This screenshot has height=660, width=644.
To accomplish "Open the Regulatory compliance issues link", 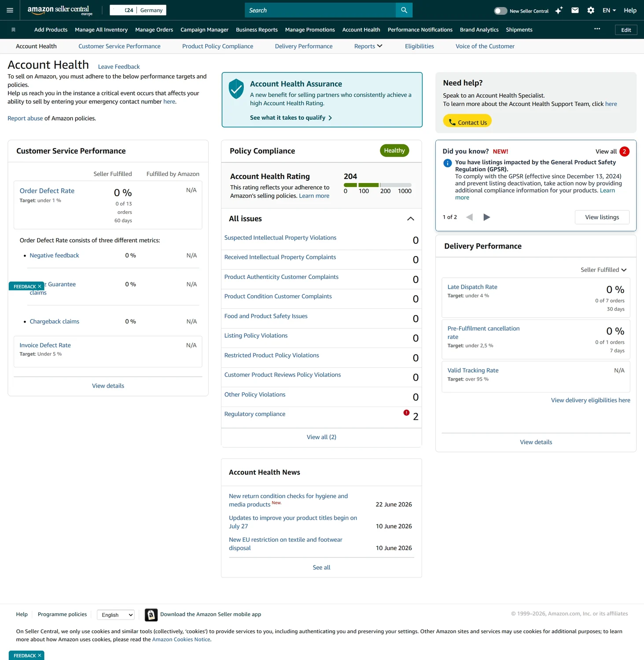I will click(254, 414).
